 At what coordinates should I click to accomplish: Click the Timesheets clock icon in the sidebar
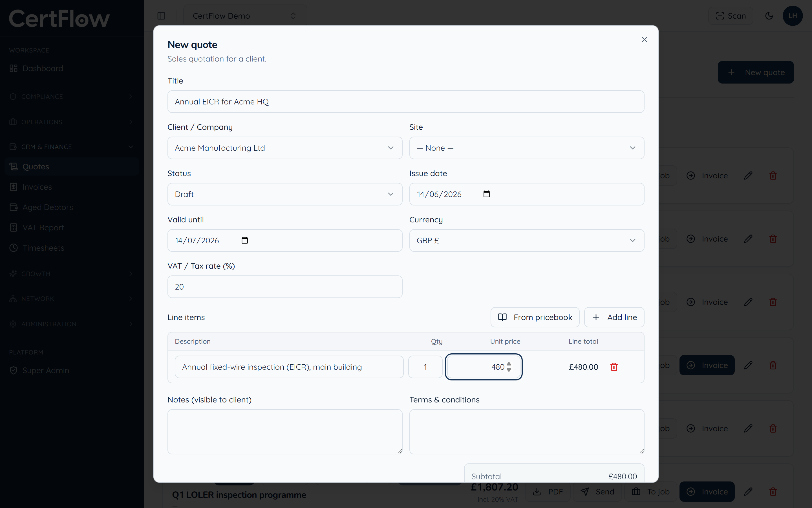pyautogui.click(x=14, y=248)
